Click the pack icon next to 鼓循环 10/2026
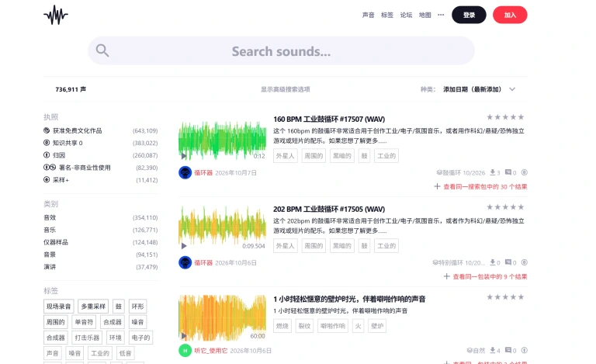The width and height of the screenshot is (596, 364). [x=439, y=172]
